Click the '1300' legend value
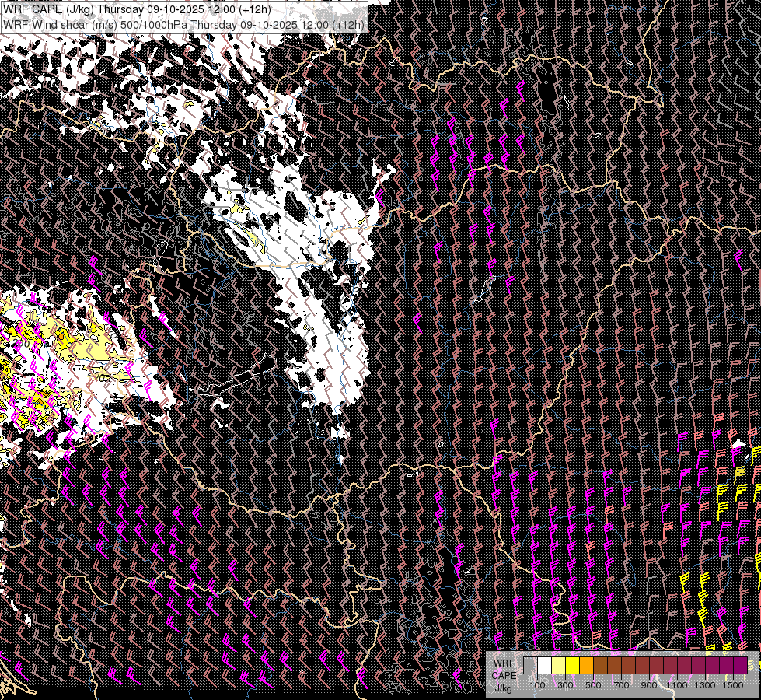761x700 pixels. pos(705,685)
